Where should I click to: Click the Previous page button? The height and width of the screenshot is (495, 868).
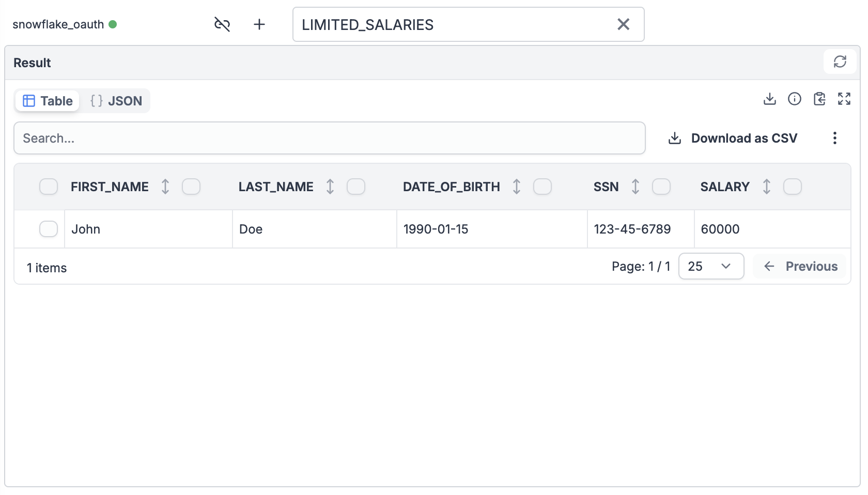tap(799, 266)
